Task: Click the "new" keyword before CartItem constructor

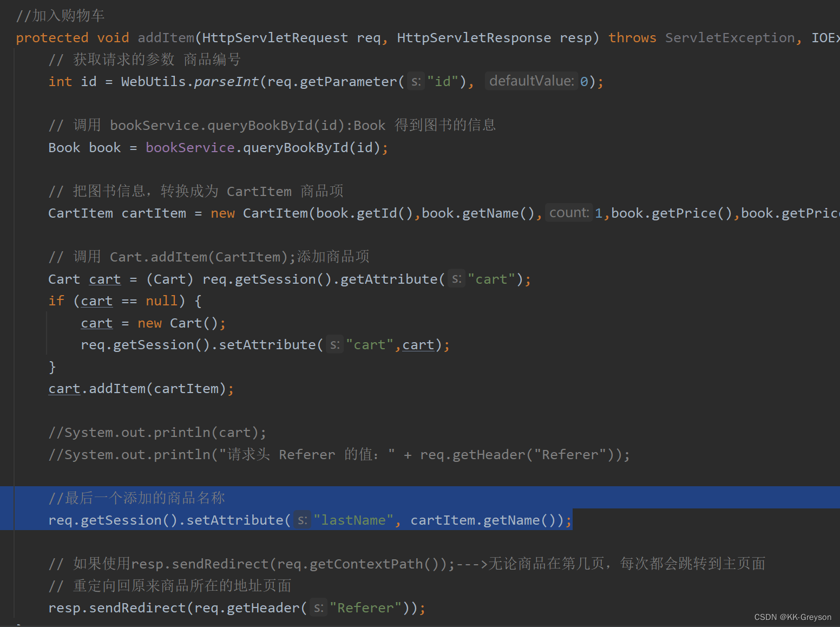Action: pyautogui.click(x=222, y=213)
